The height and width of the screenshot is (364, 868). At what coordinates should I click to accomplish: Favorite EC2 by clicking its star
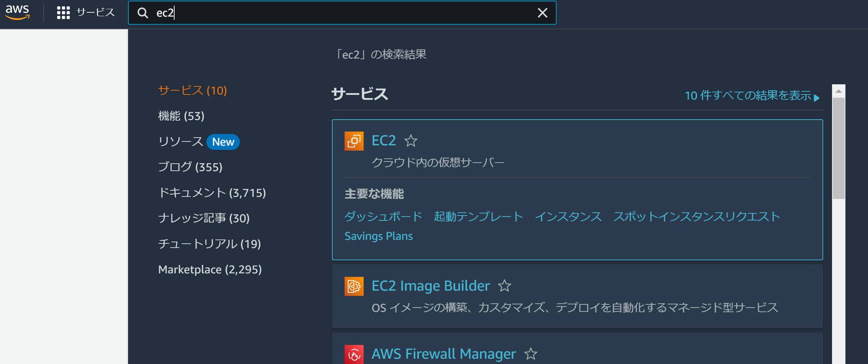coord(411,141)
